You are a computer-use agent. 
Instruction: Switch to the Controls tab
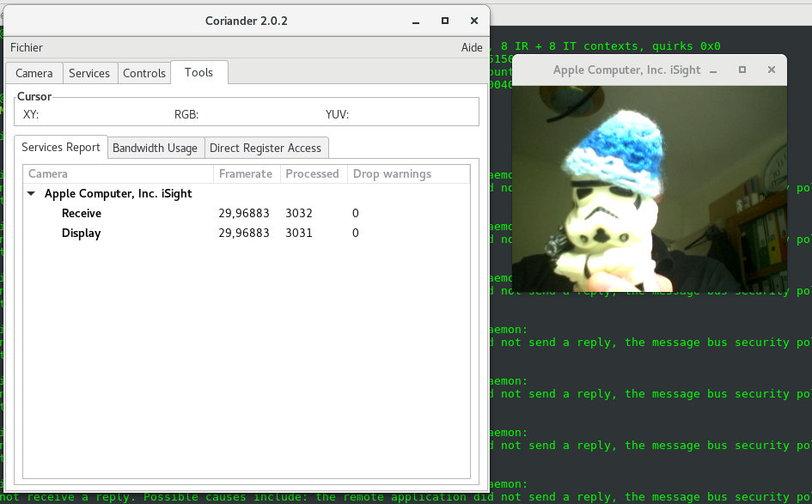(x=144, y=73)
